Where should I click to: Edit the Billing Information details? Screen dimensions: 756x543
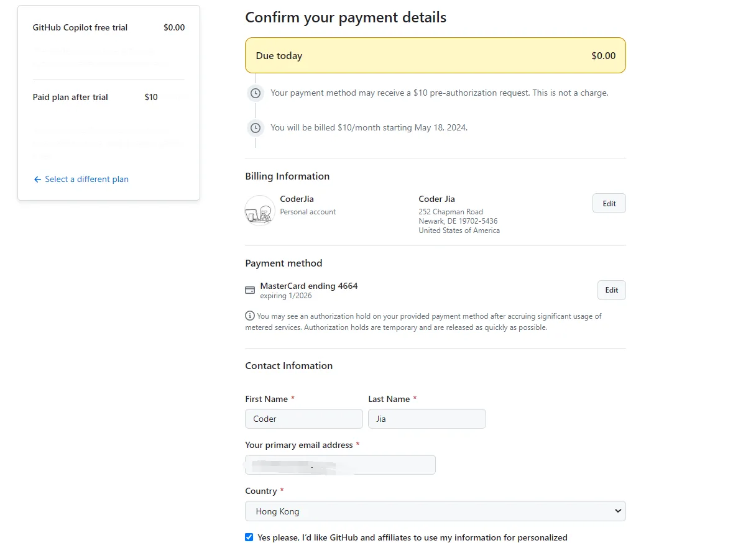coord(609,204)
